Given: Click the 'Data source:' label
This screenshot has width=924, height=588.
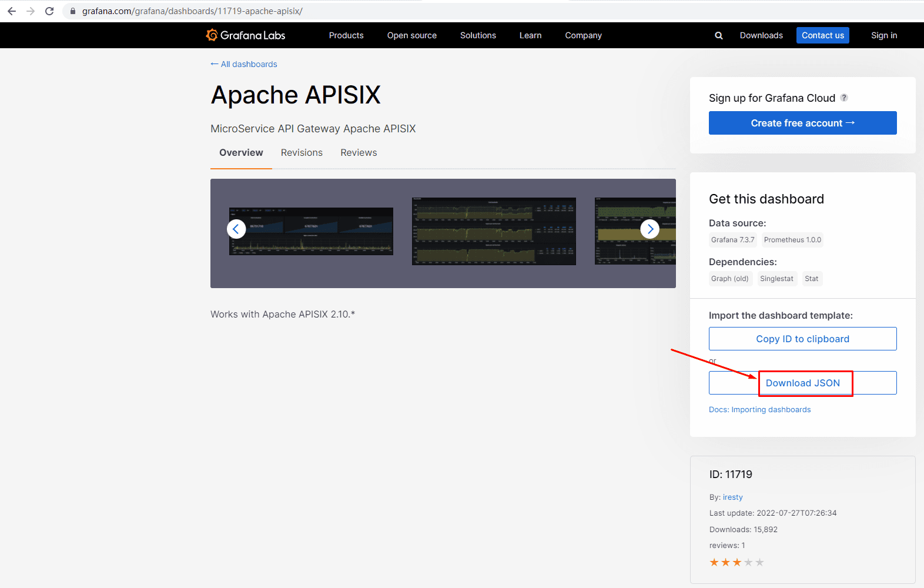Looking at the screenshot, I should 737,223.
